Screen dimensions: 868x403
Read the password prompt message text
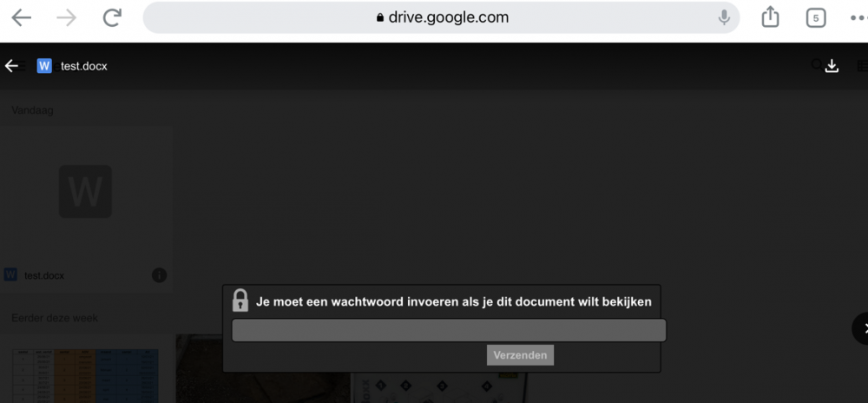(x=454, y=301)
